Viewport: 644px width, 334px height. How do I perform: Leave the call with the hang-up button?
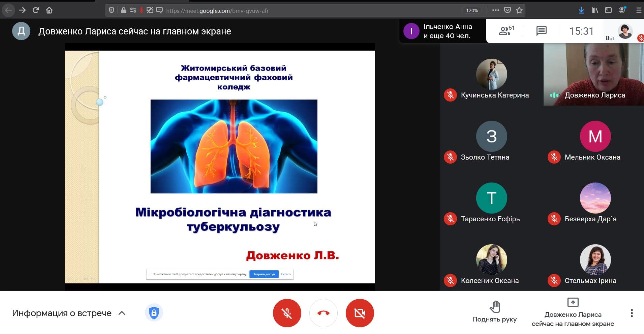(x=323, y=313)
